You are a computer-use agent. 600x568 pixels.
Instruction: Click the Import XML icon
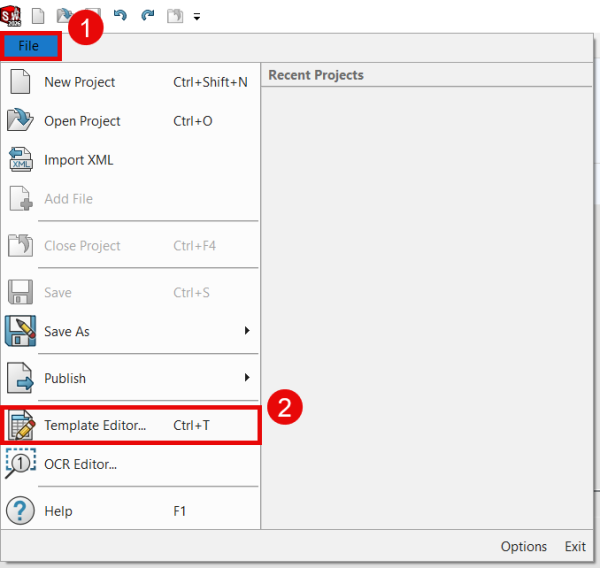pyautogui.click(x=21, y=160)
